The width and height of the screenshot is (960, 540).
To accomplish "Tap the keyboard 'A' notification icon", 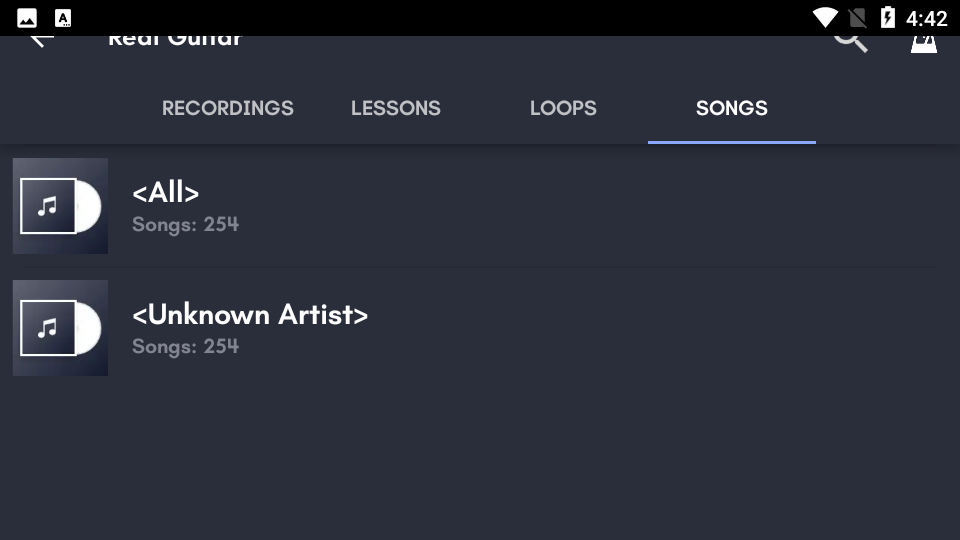I will pos(63,18).
